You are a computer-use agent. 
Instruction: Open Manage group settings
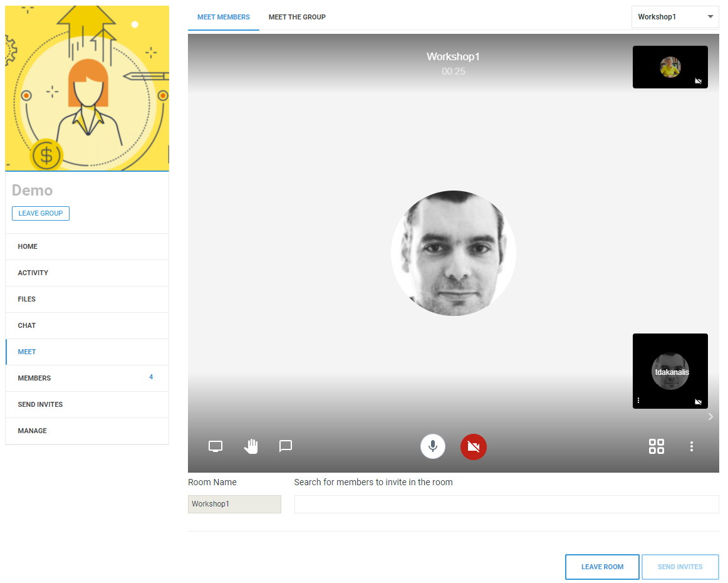pos(87,431)
